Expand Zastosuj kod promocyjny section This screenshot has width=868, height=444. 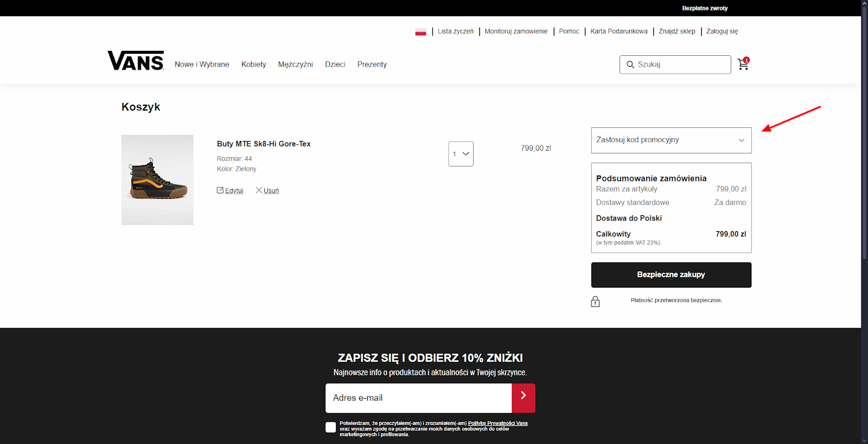[x=671, y=140]
